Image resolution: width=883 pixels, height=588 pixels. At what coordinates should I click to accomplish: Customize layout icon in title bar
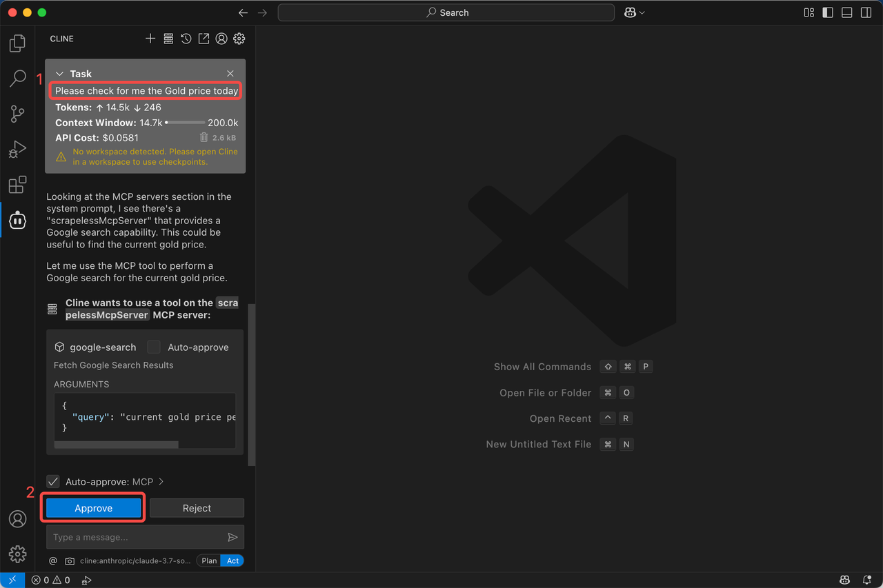[809, 12]
